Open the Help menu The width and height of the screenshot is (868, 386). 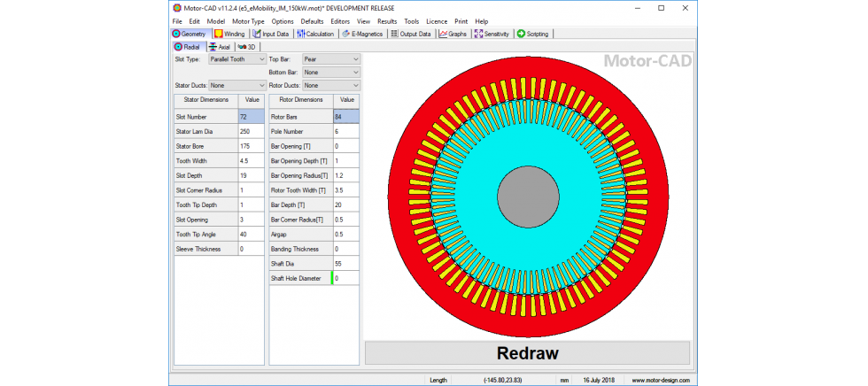click(x=482, y=21)
